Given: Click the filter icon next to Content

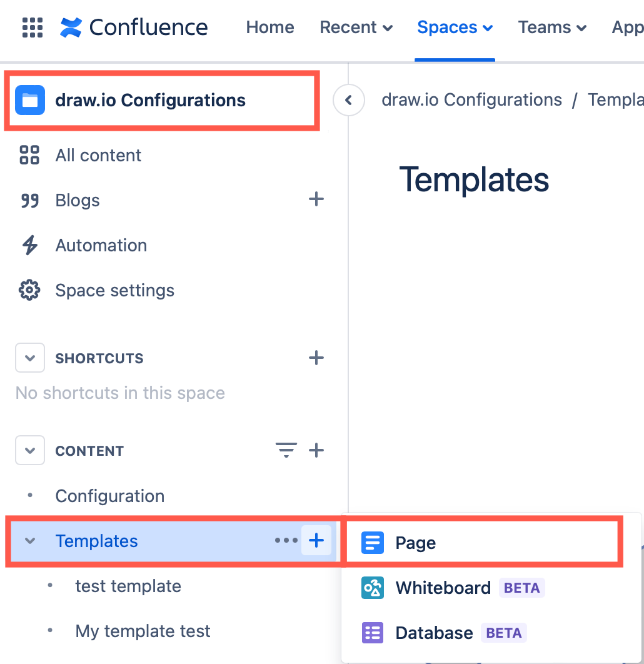Looking at the screenshot, I should pos(286,450).
